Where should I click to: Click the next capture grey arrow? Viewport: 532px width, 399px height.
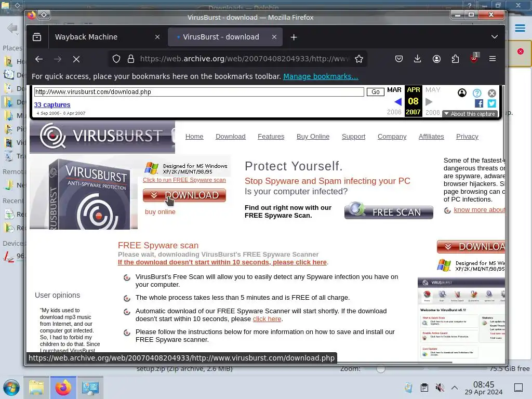(429, 101)
